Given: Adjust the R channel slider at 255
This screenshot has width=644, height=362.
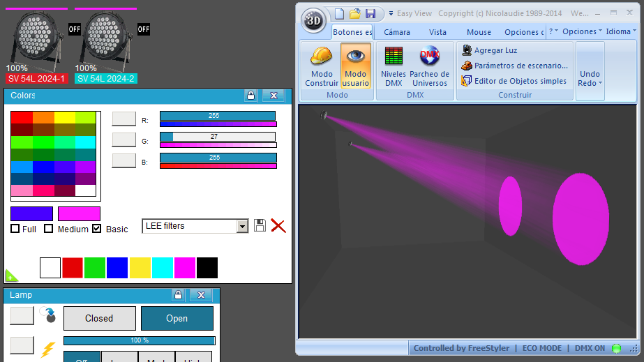Looking at the screenshot, I should click(x=218, y=116).
